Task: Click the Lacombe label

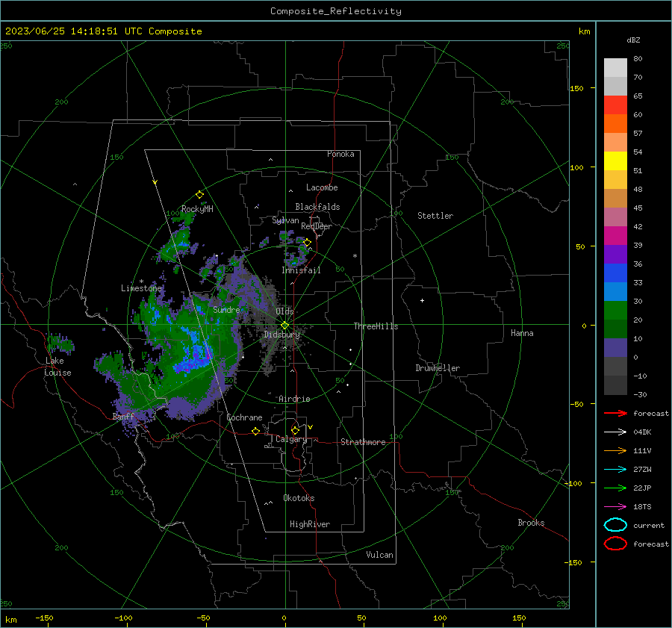Action: 322,187
